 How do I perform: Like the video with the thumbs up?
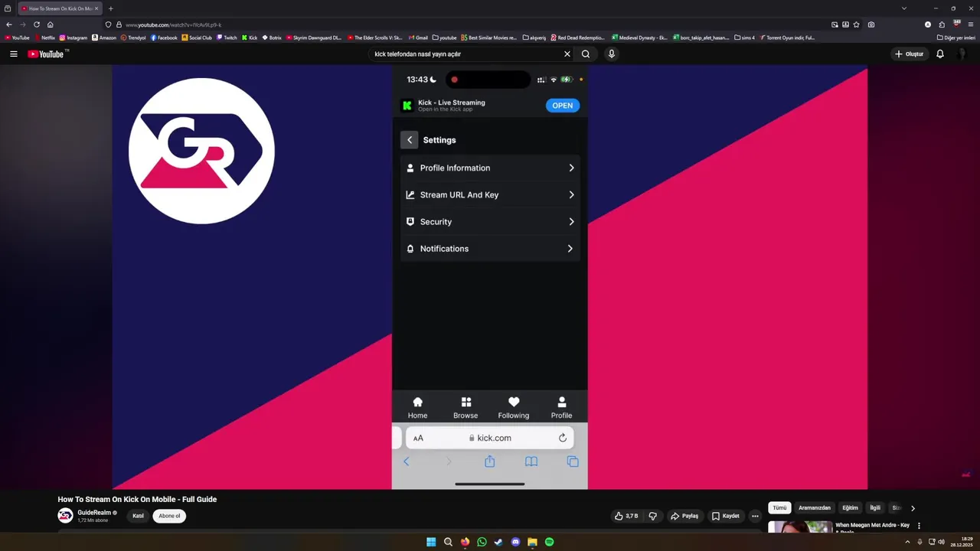point(626,516)
